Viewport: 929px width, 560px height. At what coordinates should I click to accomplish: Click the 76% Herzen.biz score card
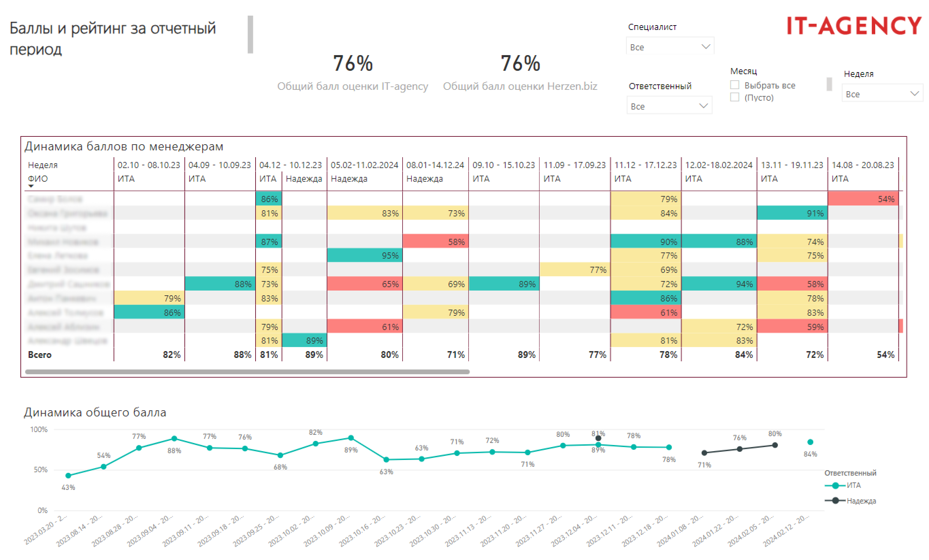[x=520, y=72]
